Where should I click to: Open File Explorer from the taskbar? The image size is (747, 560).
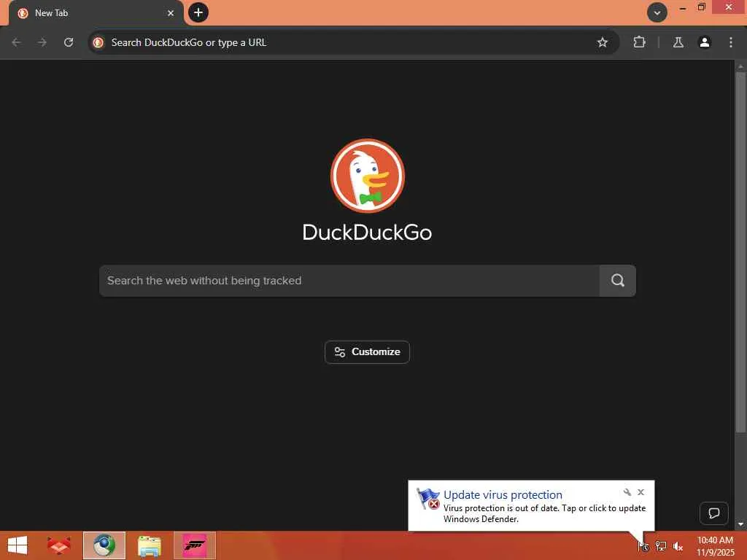(149, 545)
